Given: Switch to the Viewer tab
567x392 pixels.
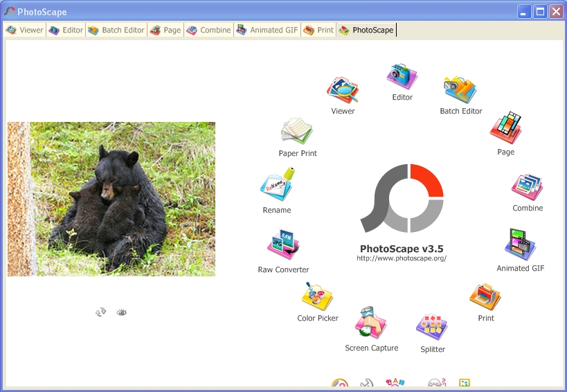Looking at the screenshot, I should click(25, 30).
